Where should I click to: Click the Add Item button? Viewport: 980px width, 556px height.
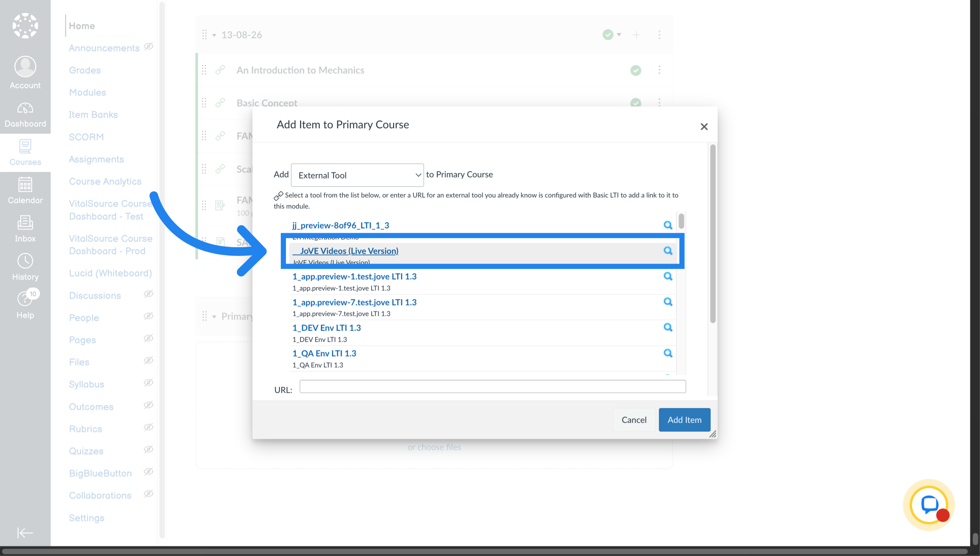pos(684,420)
